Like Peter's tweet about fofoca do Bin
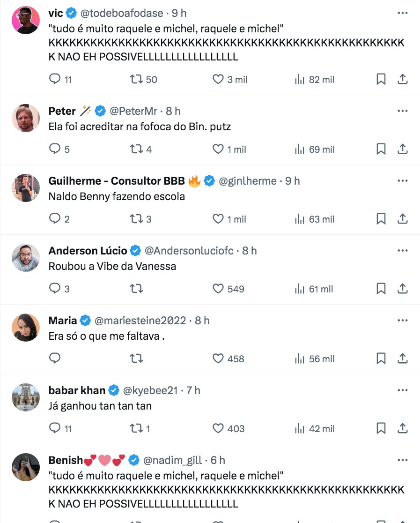Screen dimensions: 420x523 (x=218, y=149)
